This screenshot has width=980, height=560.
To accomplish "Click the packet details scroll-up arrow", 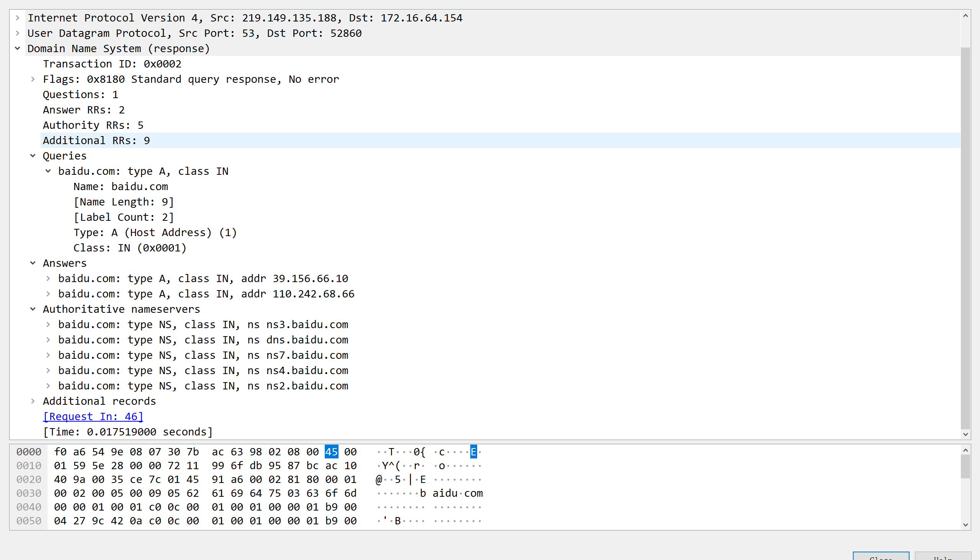I will pos(965,16).
